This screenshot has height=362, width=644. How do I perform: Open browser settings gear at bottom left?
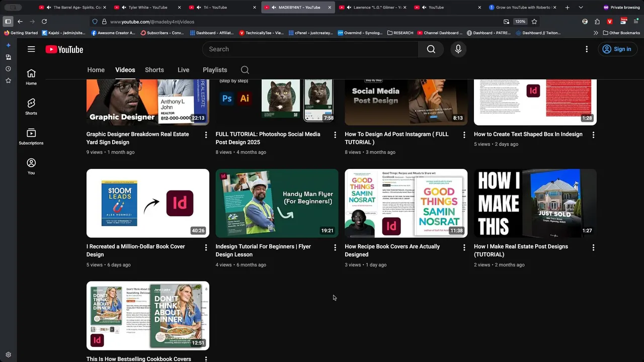point(8,355)
